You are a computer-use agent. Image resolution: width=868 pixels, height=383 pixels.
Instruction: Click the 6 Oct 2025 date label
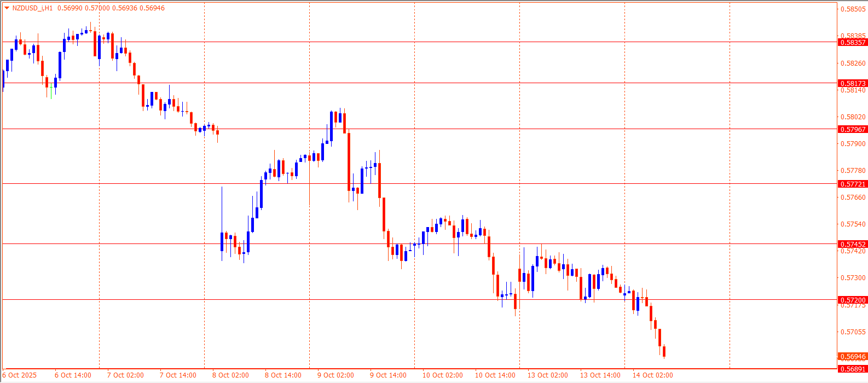pyautogui.click(x=20, y=375)
